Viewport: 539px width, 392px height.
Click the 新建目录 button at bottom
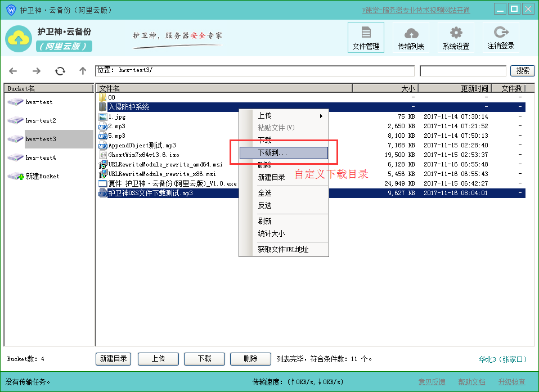point(114,359)
